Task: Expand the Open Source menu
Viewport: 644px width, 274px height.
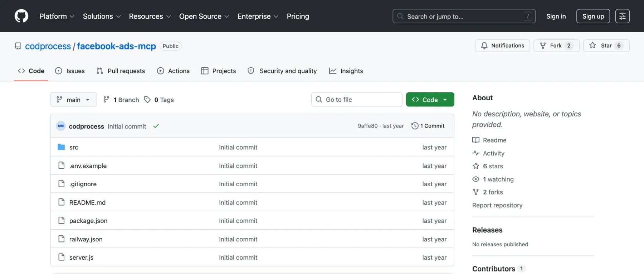Action: (x=204, y=16)
